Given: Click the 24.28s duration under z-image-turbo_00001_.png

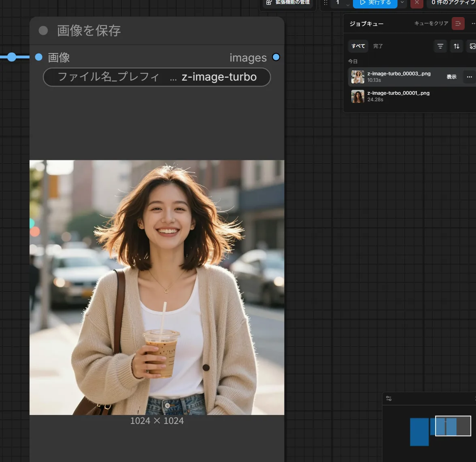Looking at the screenshot, I should pos(375,100).
